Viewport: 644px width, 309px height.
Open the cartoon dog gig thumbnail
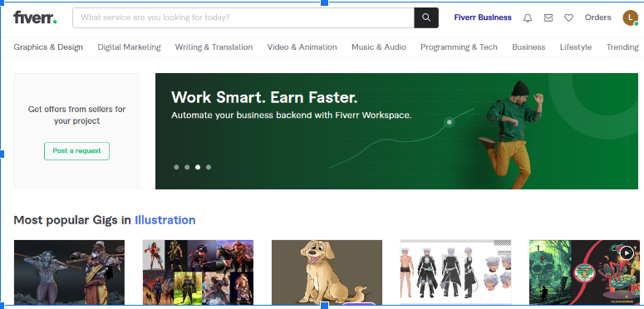click(x=327, y=272)
